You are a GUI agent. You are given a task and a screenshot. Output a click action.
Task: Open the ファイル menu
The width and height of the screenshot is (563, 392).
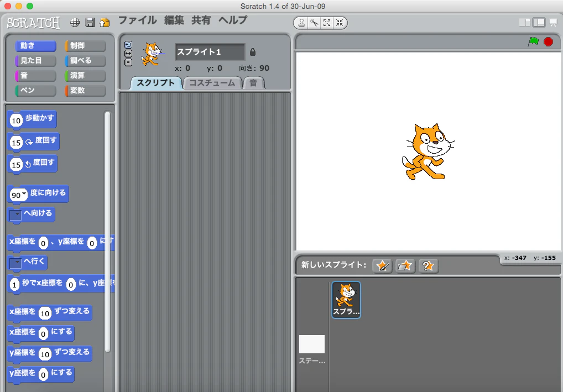[138, 20]
